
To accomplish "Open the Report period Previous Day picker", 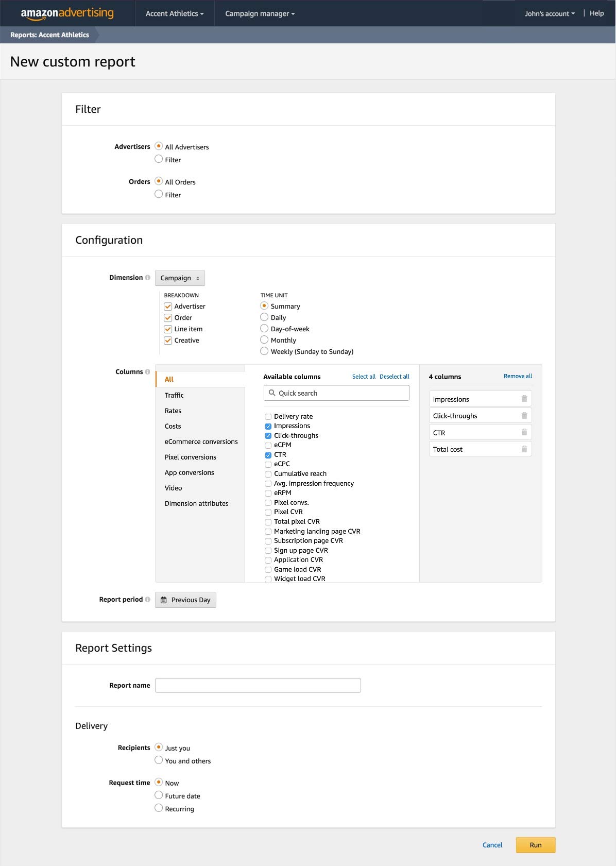I will 185,600.
